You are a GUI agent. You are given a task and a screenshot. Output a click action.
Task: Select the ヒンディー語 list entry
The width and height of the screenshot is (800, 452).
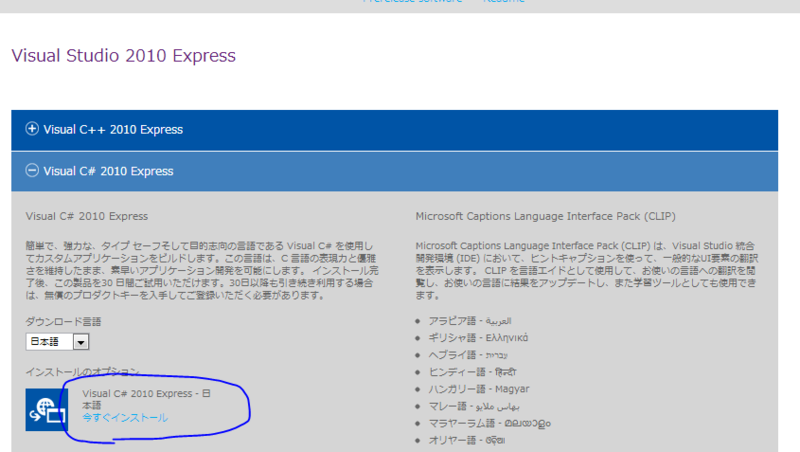tap(472, 372)
